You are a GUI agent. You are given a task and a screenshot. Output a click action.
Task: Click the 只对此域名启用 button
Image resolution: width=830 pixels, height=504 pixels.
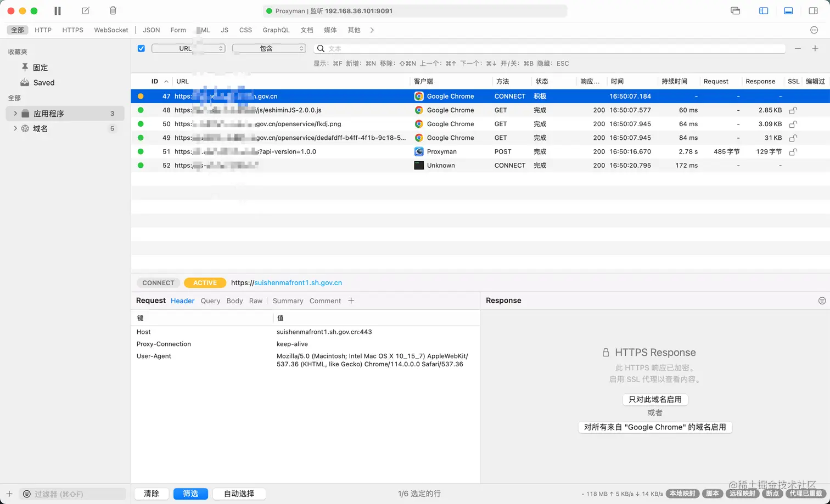pos(655,399)
